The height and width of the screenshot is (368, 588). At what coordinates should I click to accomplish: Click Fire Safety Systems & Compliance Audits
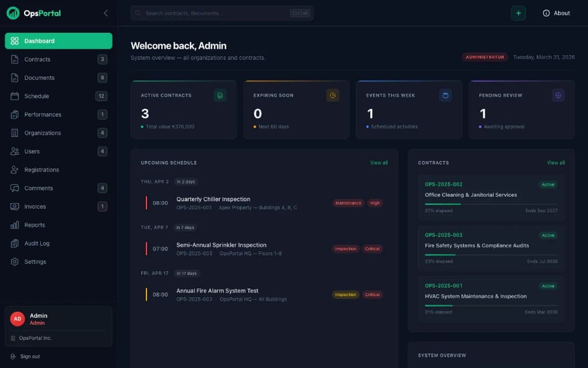pyautogui.click(x=477, y=246)
